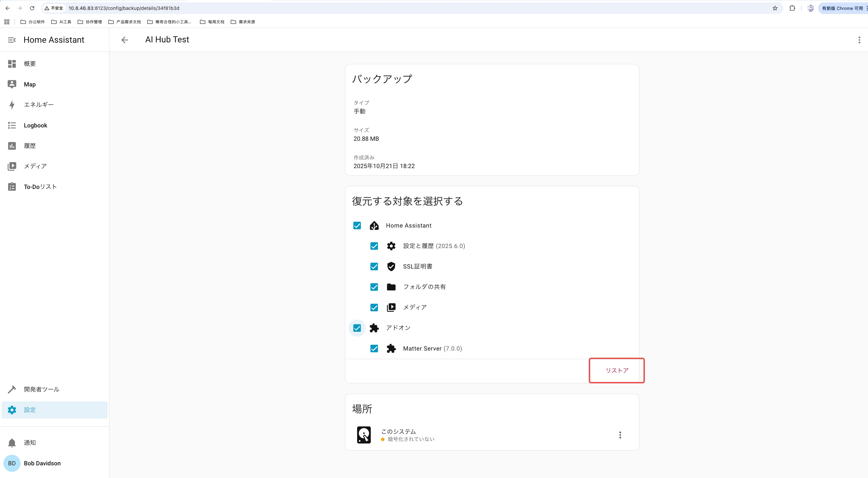This screenshot has width=868, height=478.
Task: Open the Chrome profile avatar
Action: coord(811,8)
